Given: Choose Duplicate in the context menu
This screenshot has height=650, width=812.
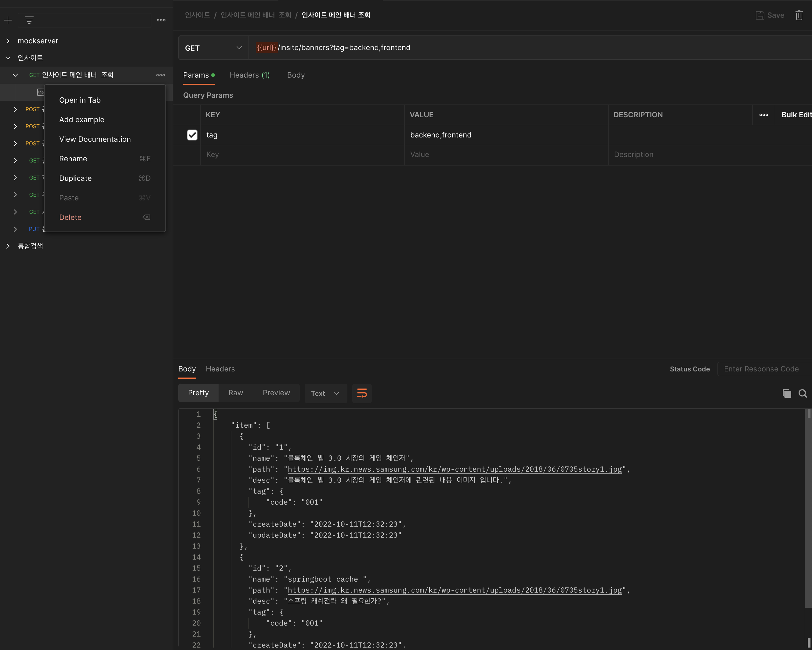Looking at the screenshot, I should point(75,178).
